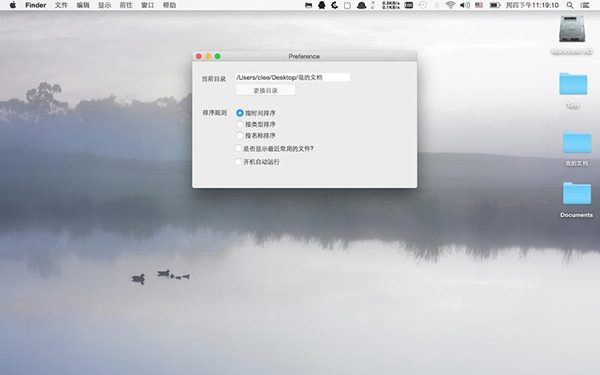Click the 更换目录 button
Screen dimensions: 600x375
pos(266,91)
